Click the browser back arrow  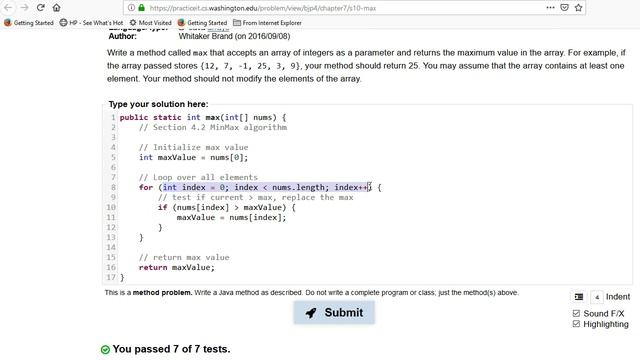coord(8,8)
